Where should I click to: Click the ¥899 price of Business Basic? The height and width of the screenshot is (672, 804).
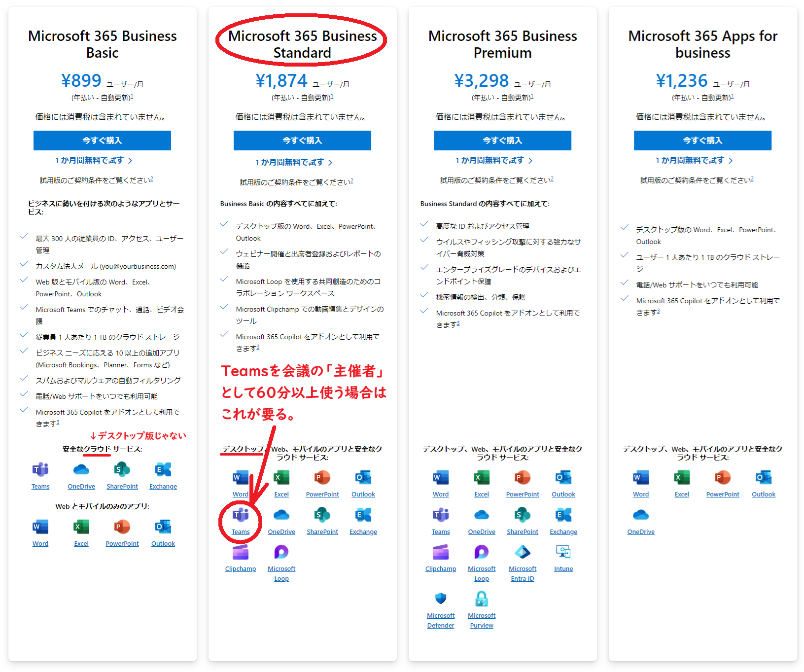click(x=81, y=80)
